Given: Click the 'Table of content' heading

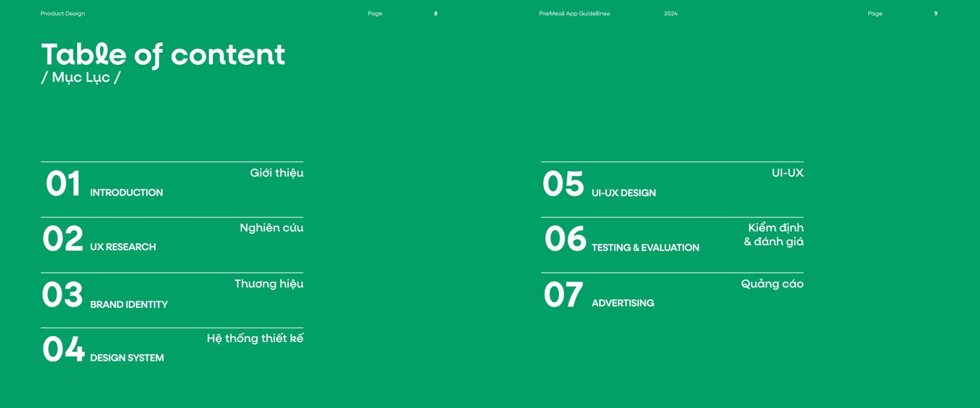Looking at the screenshot, I should click(x=163, y=55).
